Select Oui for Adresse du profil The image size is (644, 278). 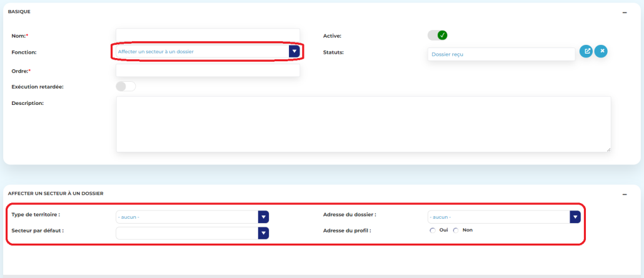433,231
